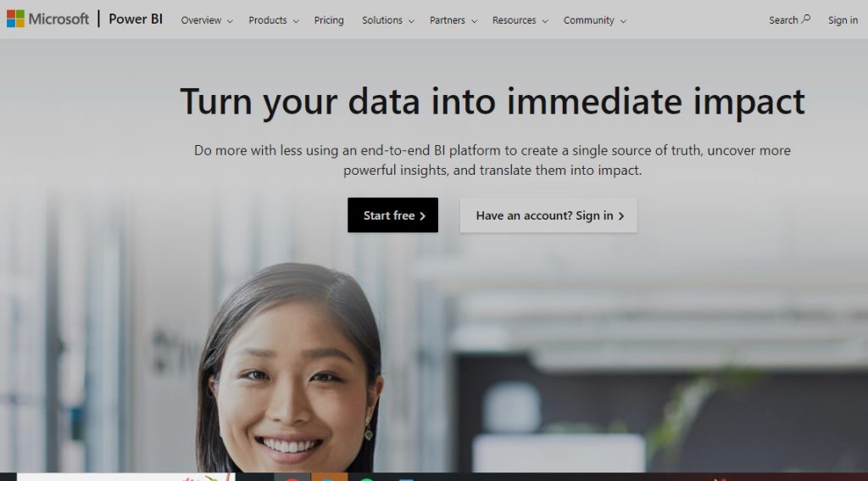Expand the Overview navigation menu
This screenshot has width=868, height=481.
(x=207, y=20)
